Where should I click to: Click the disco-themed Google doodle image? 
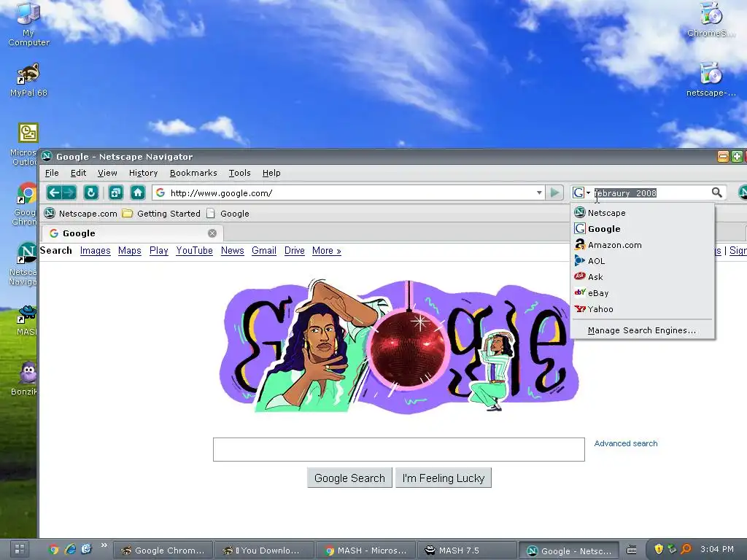click(399, 346)
